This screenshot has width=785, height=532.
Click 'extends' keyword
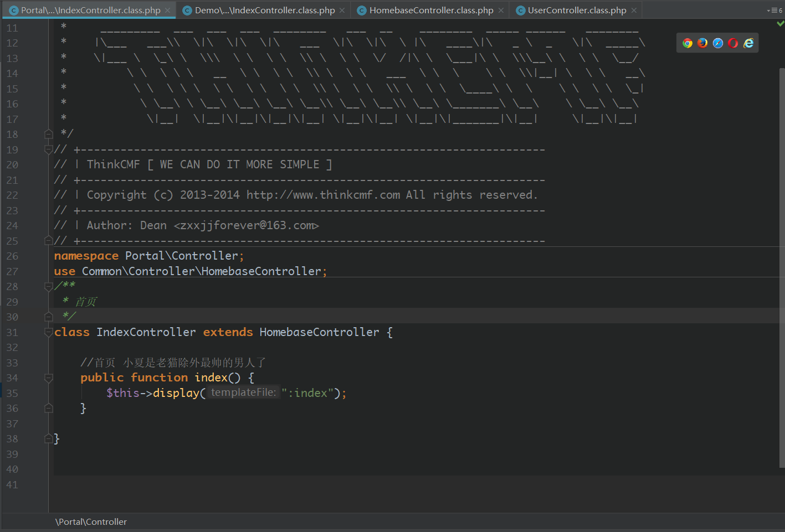[x=228, y=332]
